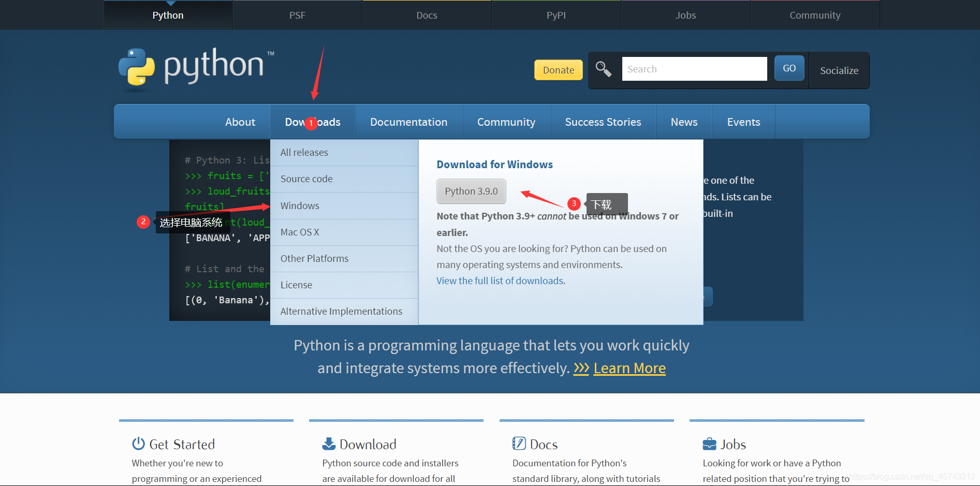The height and width of the screenshot is (486, 980).
Task: Click the '# Python 3: Lis' code comment
Action: coord(227,160)
